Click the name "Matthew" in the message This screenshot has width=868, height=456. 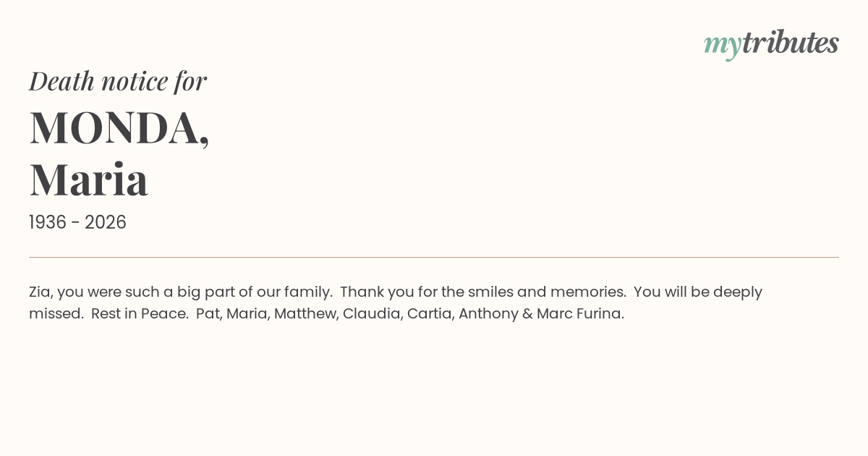305,313
